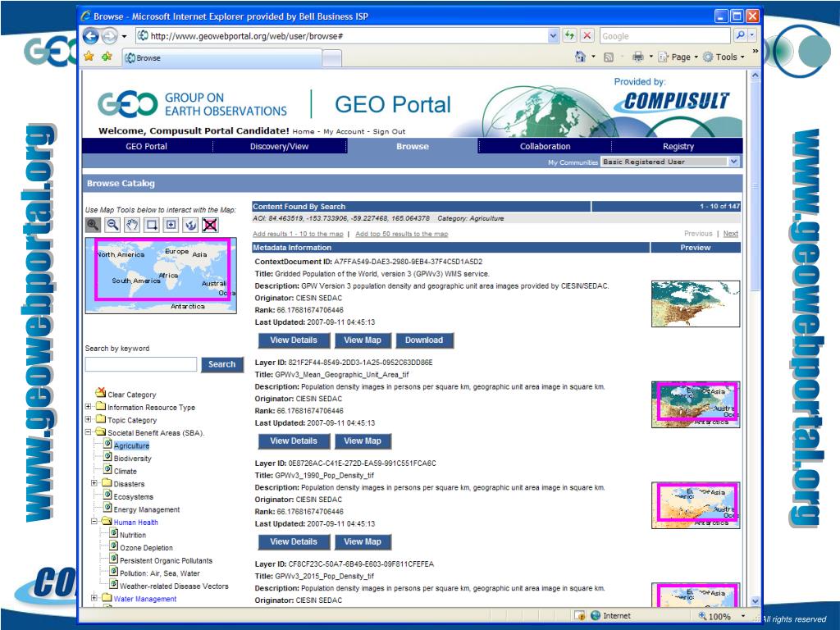Screen dimensions: 840x630
Task: Switch to the GEO Portal tab
Action: (x=146, y=146)
